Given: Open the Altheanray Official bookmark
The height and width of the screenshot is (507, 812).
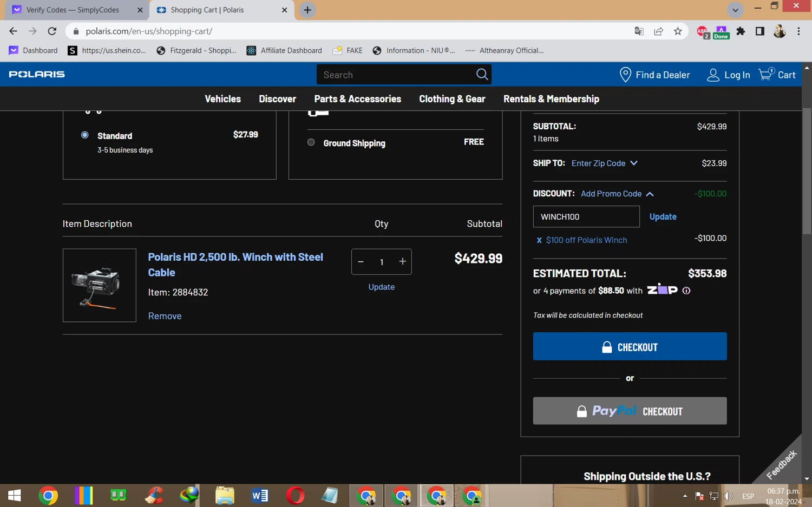Looking at the screenshot, I should pos(504,50).
